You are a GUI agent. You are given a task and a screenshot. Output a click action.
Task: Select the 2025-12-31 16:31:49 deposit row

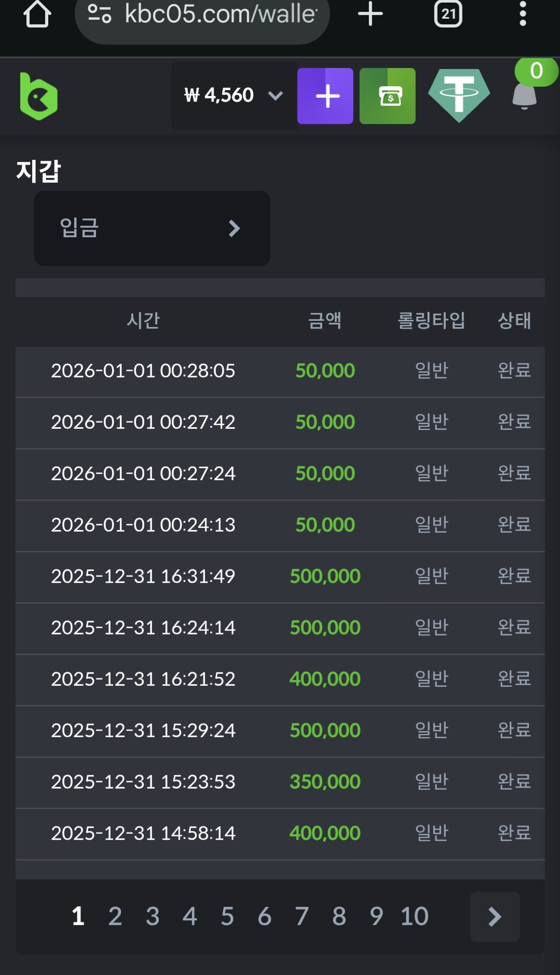coord(280,576)
